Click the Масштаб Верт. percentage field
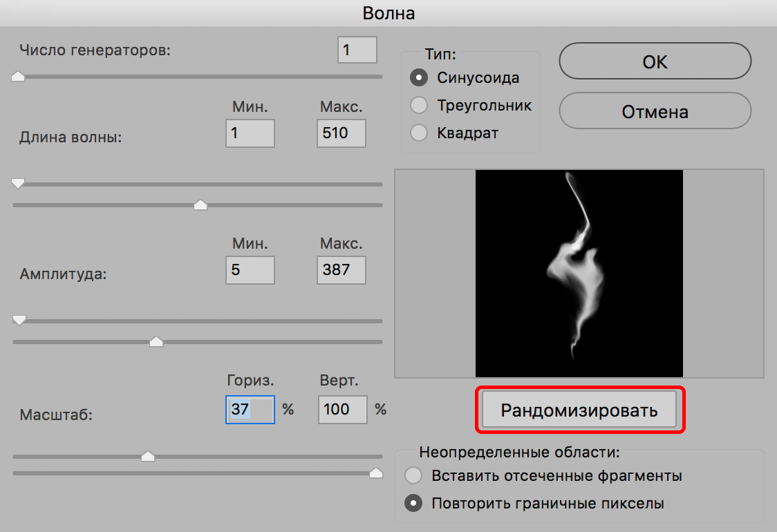 (x=344, y=410)
